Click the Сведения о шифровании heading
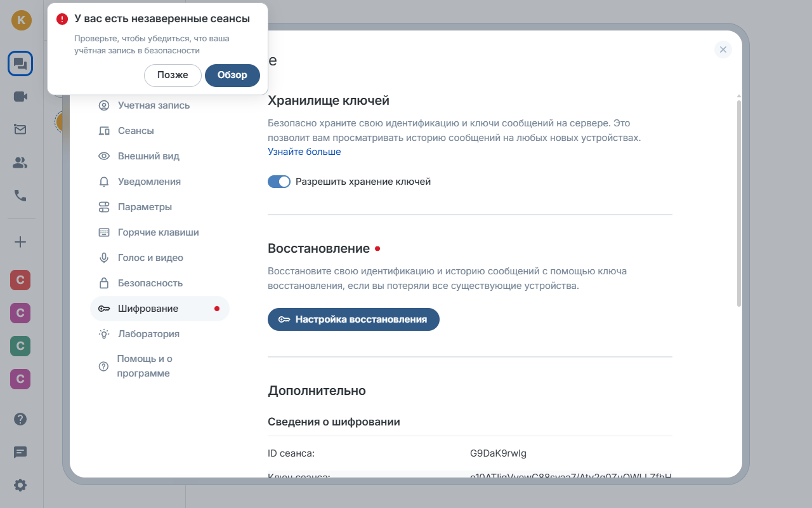Viewport: 812px width, 508px height. click(334, 422)
